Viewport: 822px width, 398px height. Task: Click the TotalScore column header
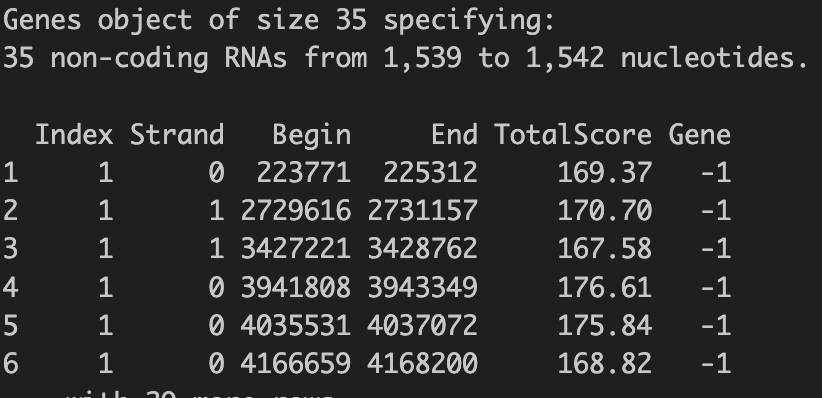coord(573,135)
